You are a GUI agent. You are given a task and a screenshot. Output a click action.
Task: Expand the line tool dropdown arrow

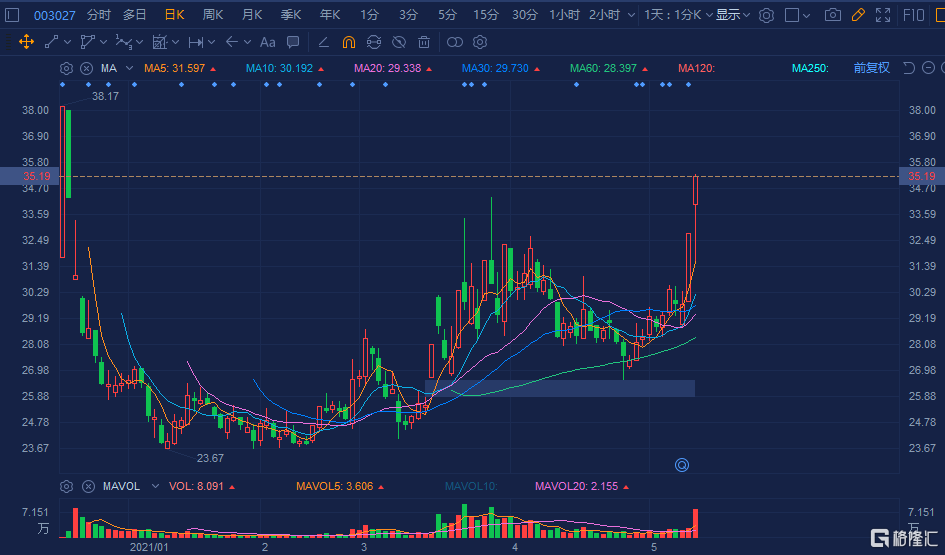(67, 42)
